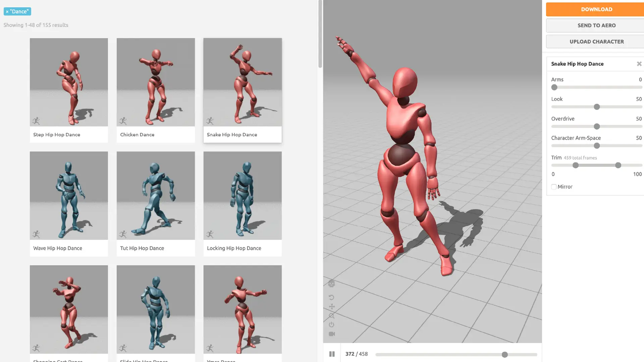Click the video camera icon

331,334
